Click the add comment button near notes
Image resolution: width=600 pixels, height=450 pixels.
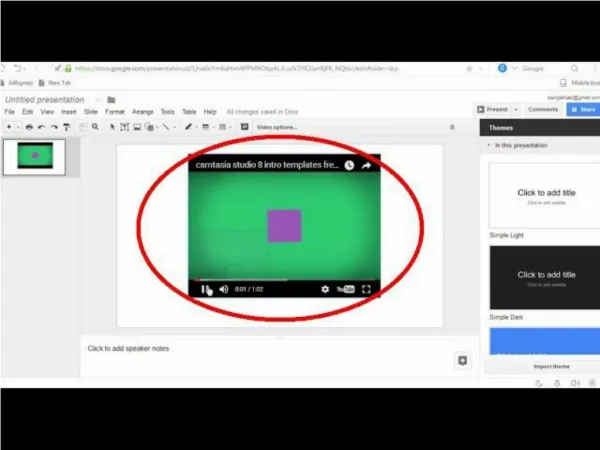click(462, 360)
